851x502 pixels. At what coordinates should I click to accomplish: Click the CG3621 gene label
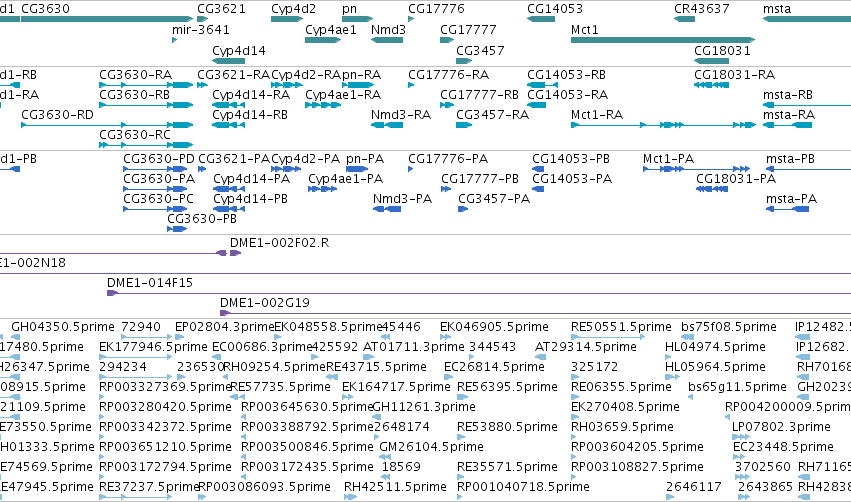tap(221, 9)
